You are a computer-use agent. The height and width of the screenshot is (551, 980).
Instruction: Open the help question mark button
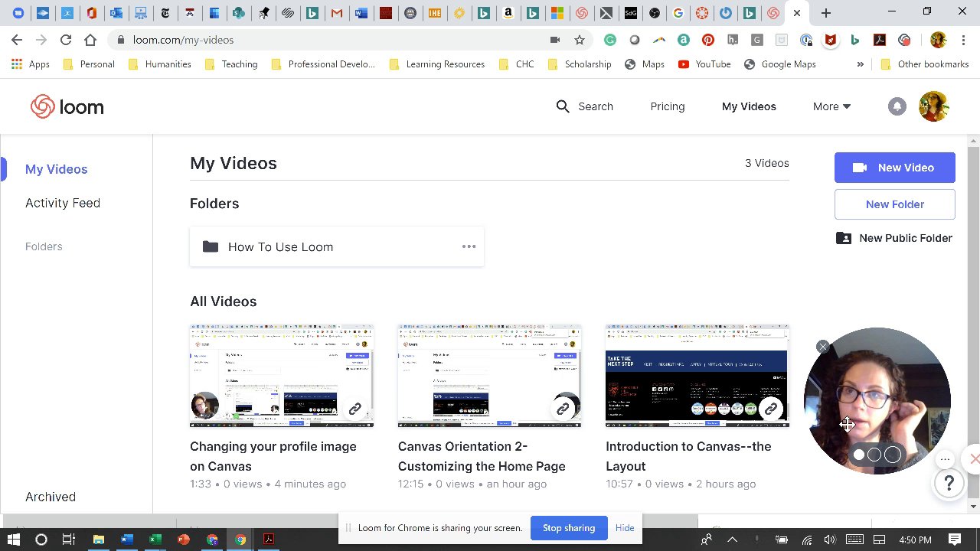pos(949,483)
